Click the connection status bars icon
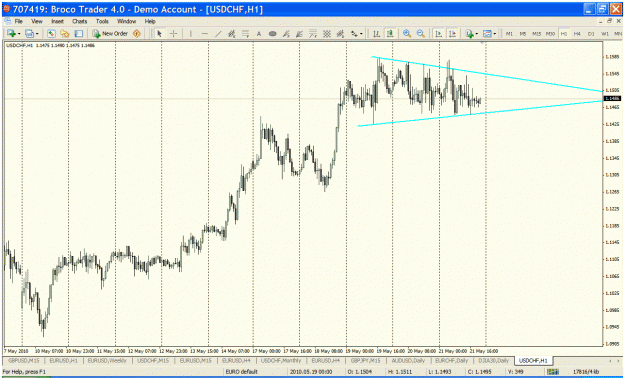Image resolution: width=625 pixels, height=378 pixels. [553, 372]
